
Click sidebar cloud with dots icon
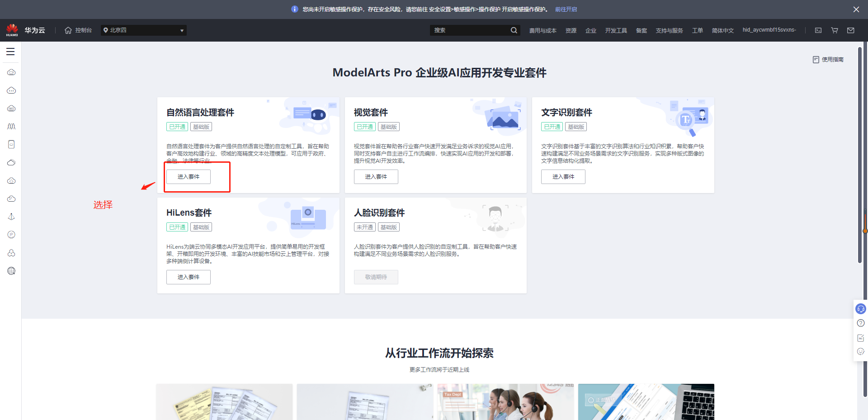tap(11, 90)
